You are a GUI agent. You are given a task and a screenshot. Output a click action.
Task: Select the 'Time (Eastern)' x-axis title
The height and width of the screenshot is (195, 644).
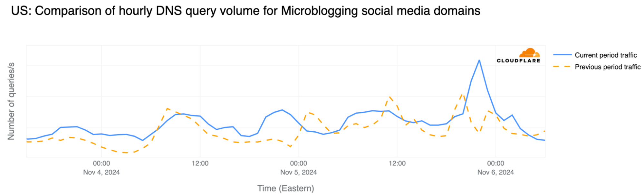point(285,188)
